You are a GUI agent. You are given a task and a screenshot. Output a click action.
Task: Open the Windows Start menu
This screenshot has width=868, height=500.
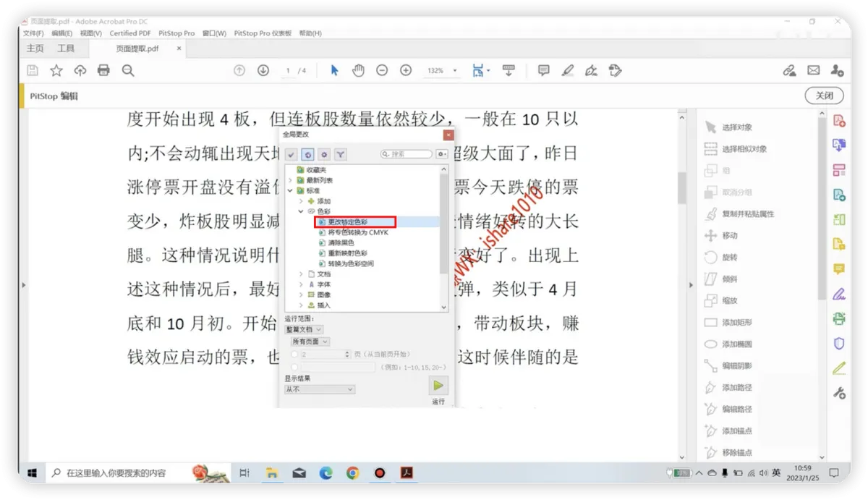(32, 473)
